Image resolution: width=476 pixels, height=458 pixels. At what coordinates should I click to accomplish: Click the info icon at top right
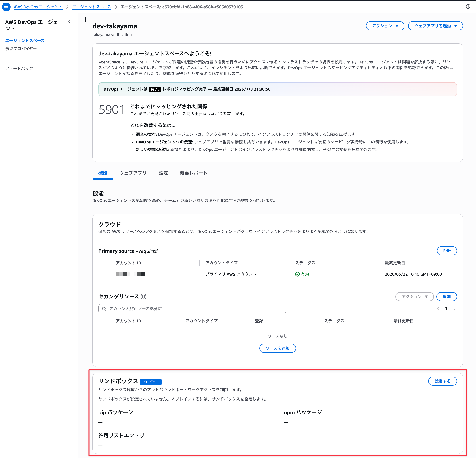(468, 7)
